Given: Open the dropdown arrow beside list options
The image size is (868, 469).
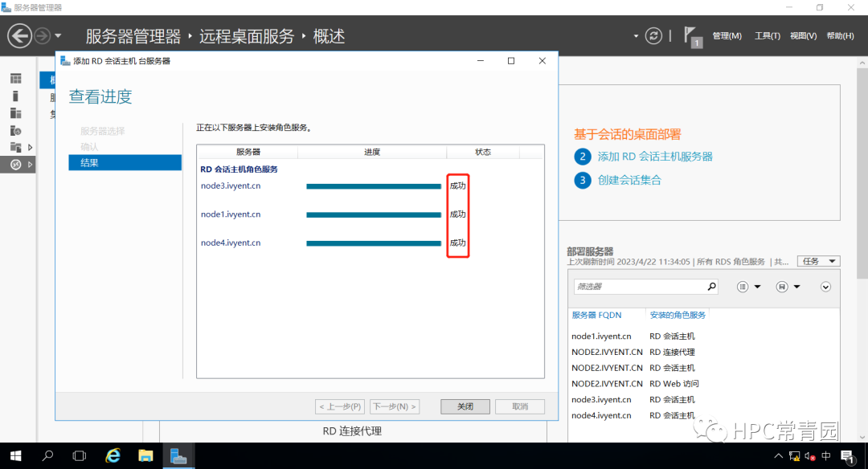Looking at the screenshot, I should pyautogui.click(x=757, y=287).
